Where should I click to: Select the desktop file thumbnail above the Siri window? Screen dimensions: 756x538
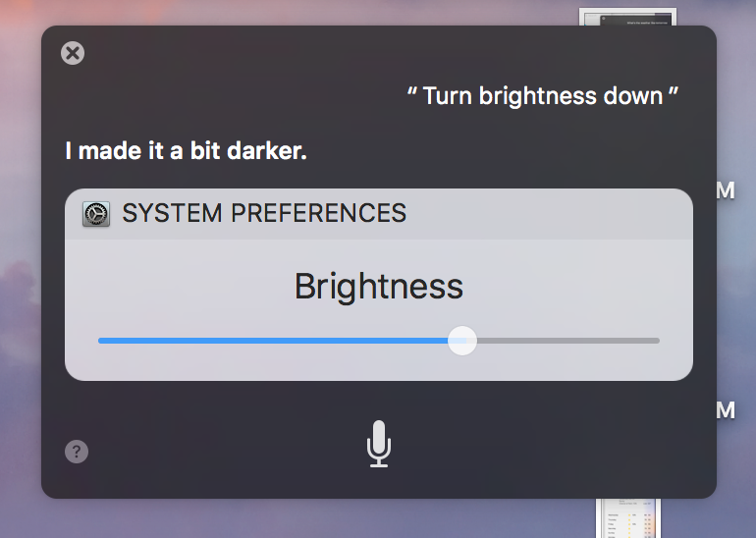[627, 17]
